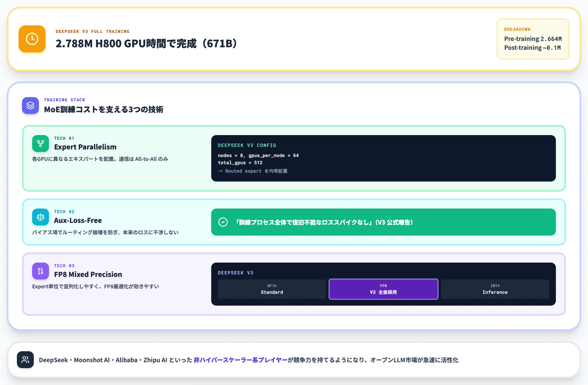Click the description バイアス項でルーティング崩壊を防ぎ
588x385 pixels.
[105, 232]
